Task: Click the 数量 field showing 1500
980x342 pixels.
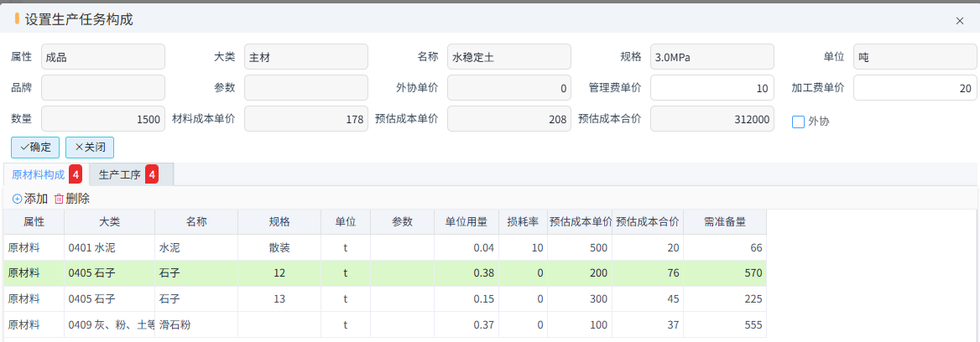Action: (103, 119)
